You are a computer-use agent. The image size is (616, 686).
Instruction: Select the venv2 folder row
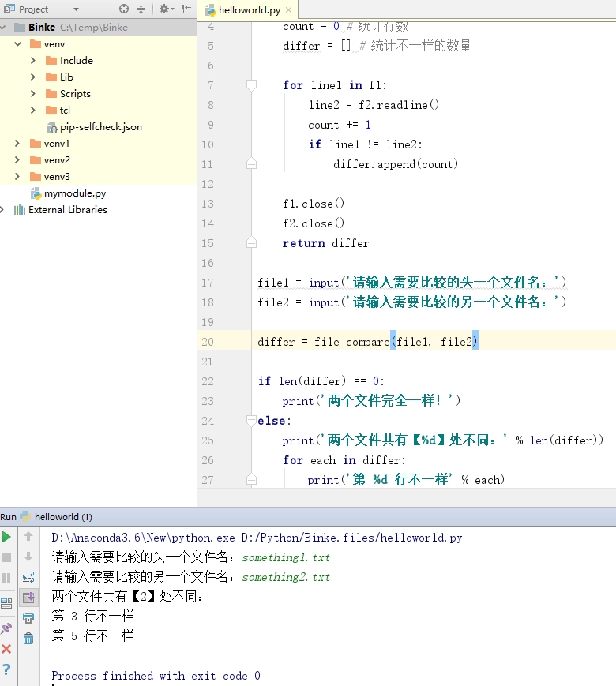click(x=98, y=160)
